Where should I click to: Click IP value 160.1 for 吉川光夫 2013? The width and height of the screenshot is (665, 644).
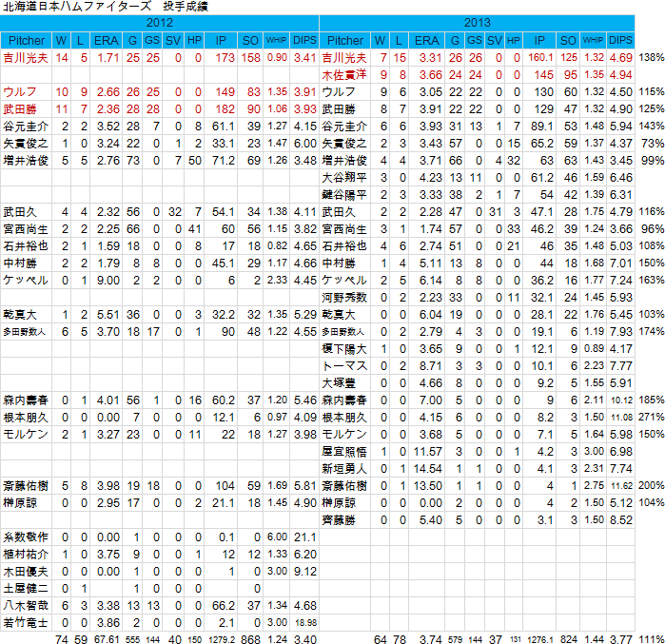[x=540, y=58]
